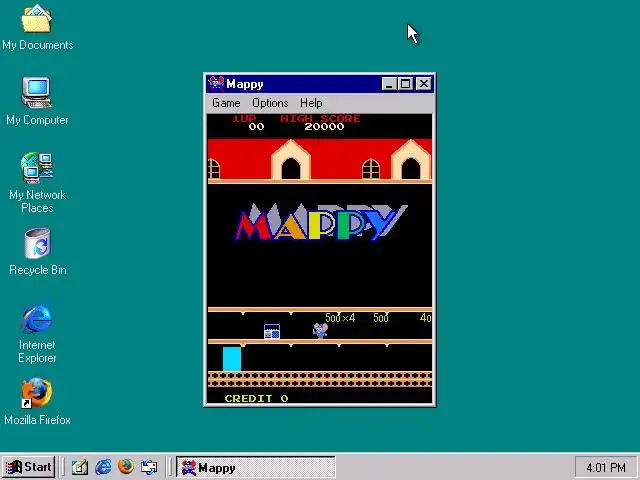Close the Mappy window
This screenshot has width=640, height=480.
(x=424, y=84)
